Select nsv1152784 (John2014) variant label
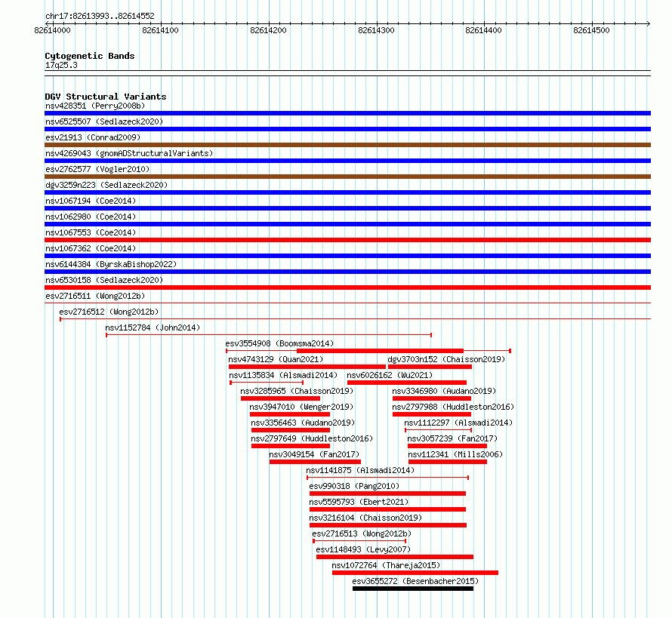Image resolution: width=672 pixels, height=618 pixels. point(153,327)
